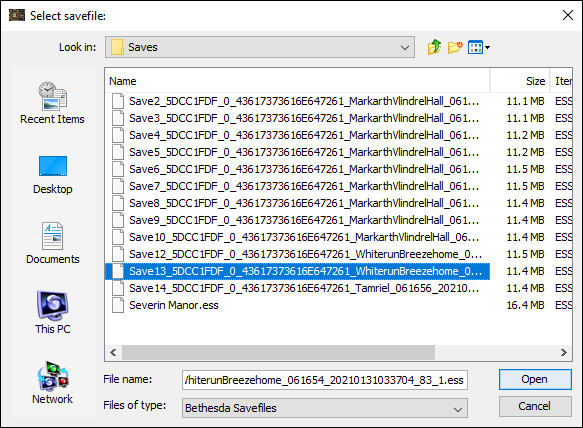The height and width of the screenshot is (428, 583).
Task: Click the Cancel button
Action: coord(535,406)
